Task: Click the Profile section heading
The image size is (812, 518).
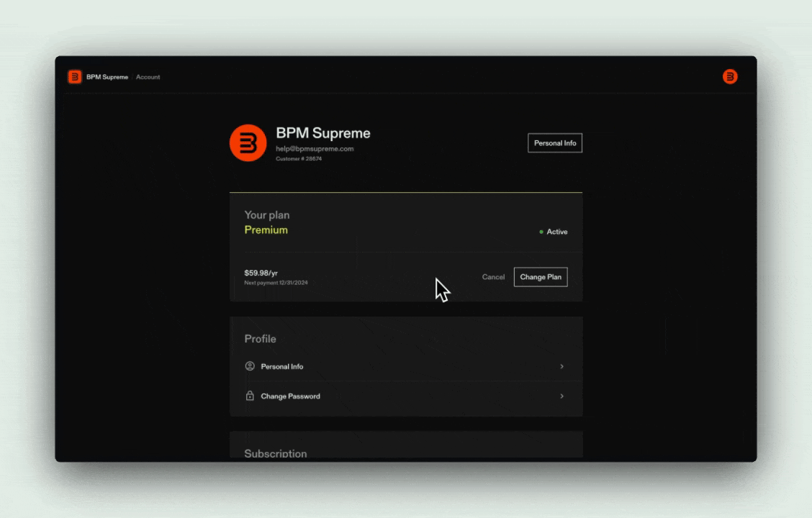Action: pyautogui.click(x=260, y=338)
